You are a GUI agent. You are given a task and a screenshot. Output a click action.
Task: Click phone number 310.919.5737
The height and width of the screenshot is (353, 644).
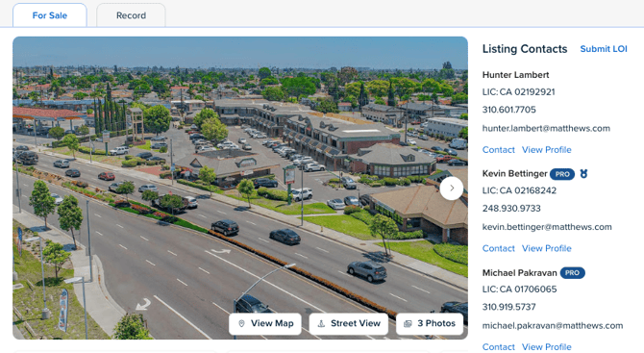[508, 307]
